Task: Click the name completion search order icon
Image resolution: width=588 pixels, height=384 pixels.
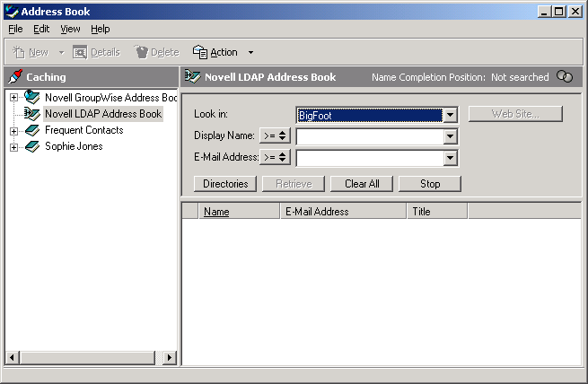Action: click(x=565, y=76)
